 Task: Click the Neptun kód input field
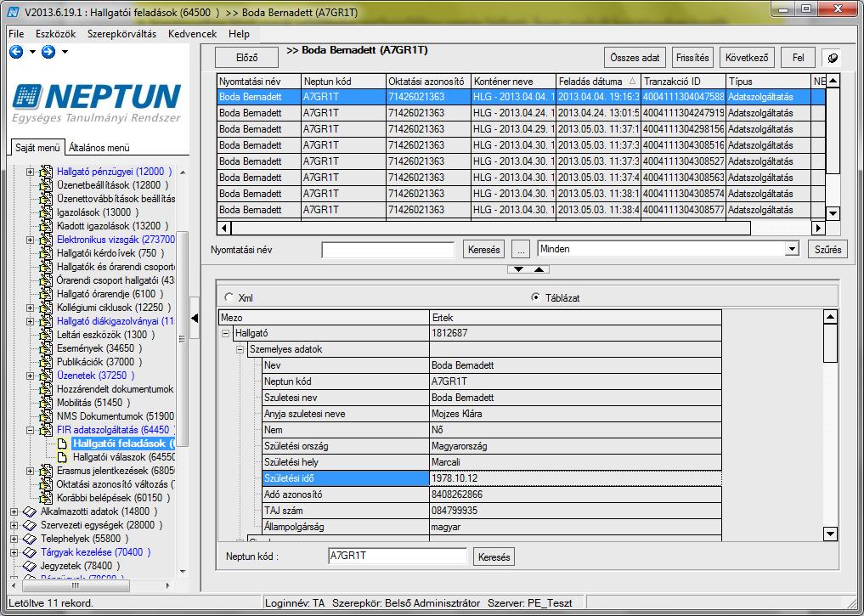(398, 556)
